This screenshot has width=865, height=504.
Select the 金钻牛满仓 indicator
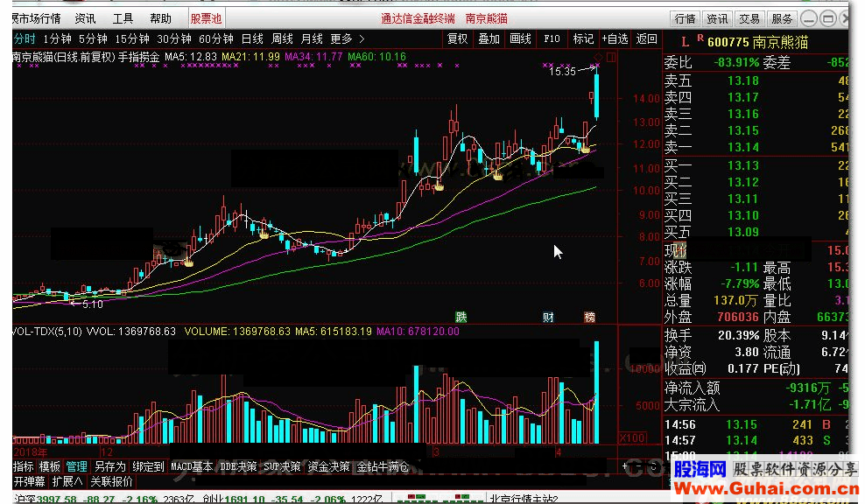pyautogui.click(x=383, y=466)
